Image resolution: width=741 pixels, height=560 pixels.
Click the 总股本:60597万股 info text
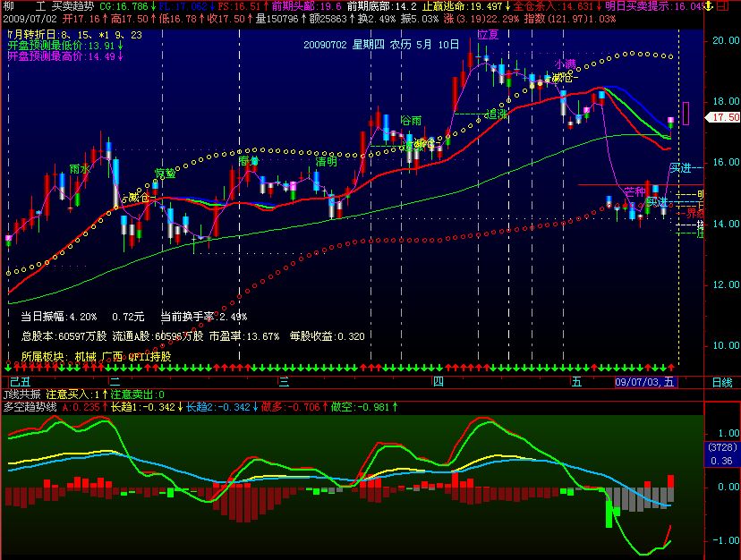coord(64,336)
